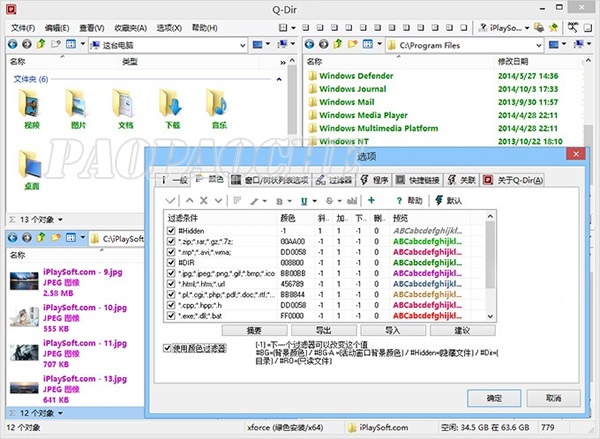This screenshot has height=439, width=600.
Task: Click the back arrow in top-left pane
Action: 13,44
